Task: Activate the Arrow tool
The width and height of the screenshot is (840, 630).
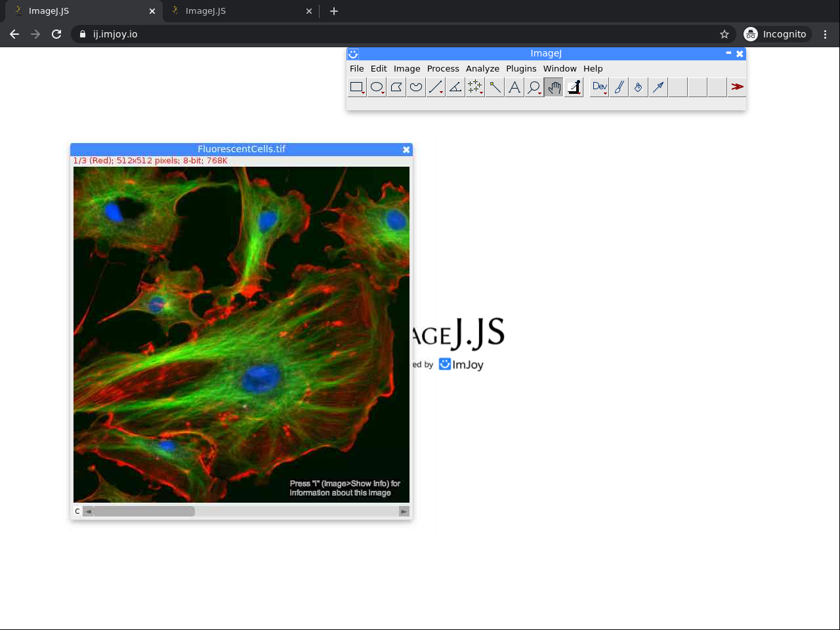Action: 658,87
